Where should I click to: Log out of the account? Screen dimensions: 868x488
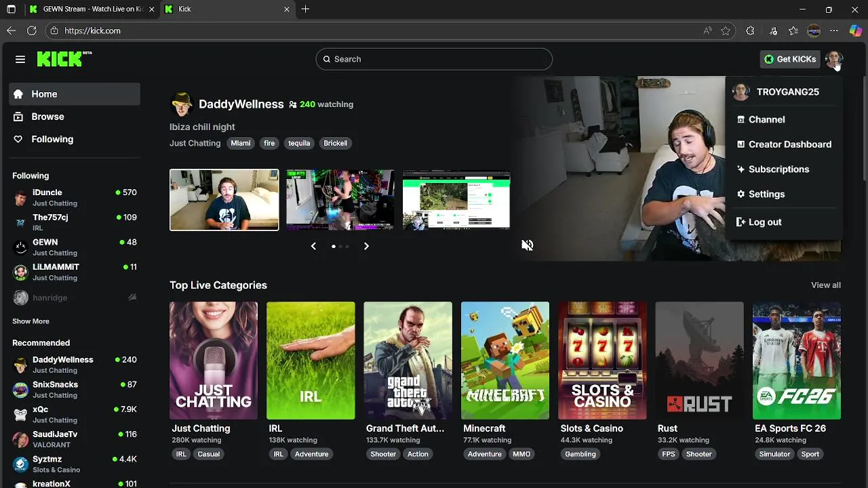click(784, 222)
